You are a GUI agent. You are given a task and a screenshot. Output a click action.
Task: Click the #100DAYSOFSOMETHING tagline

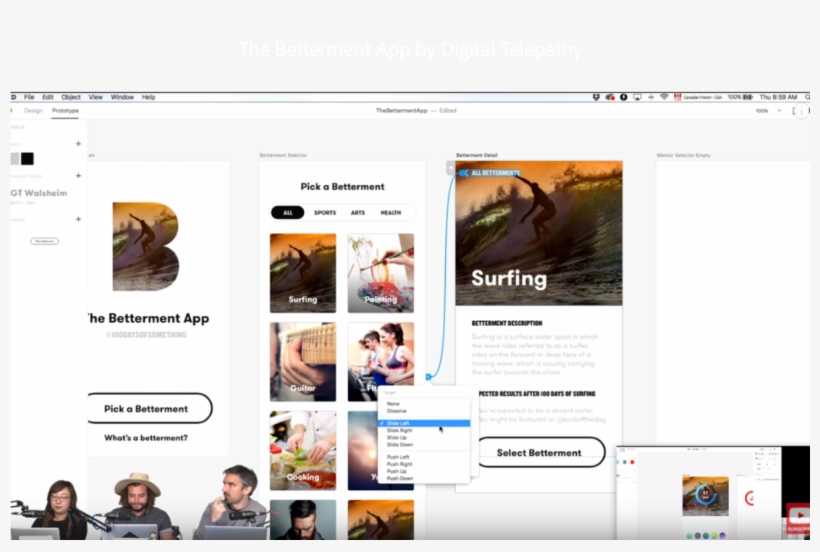[146, 335]
